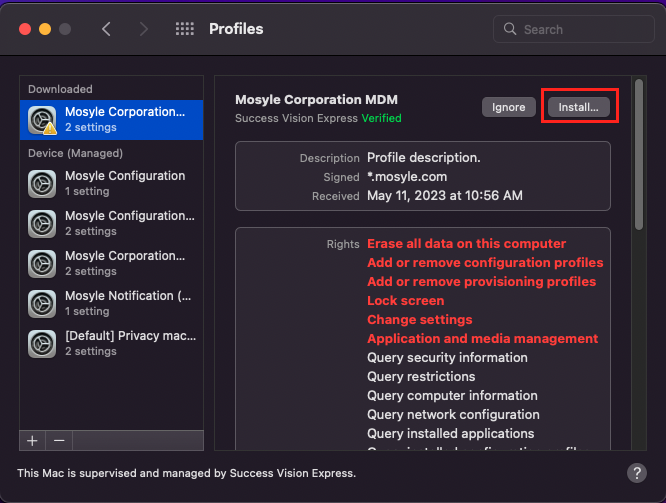
Task: Click the magnifying glass search icon
Action: click(x=510, y=29)
